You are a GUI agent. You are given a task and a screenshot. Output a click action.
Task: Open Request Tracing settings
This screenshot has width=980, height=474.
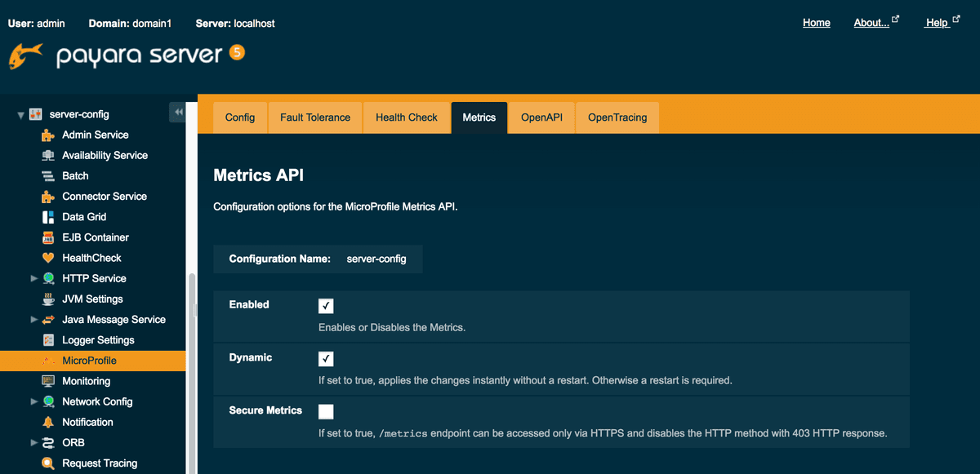click(x=100, y=463)
